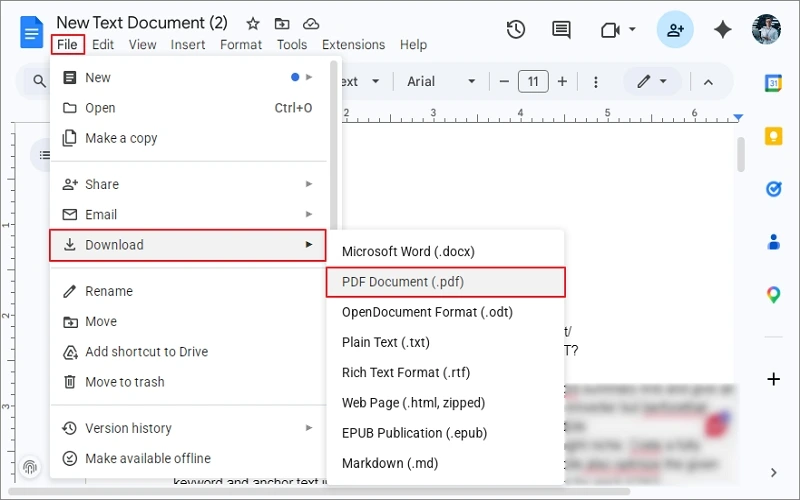800x500 pixels.
Task: Download as Web Page (.html, zipped)
Action: pos(445,403)
